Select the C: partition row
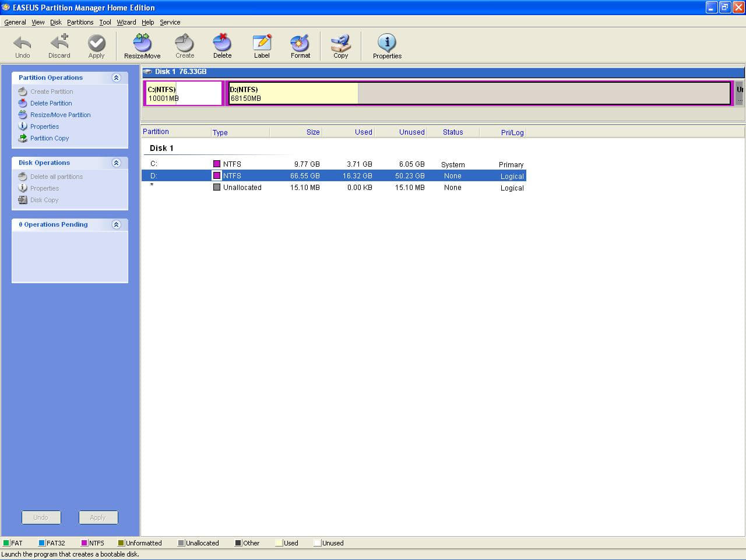 click(x=334, y=164)
